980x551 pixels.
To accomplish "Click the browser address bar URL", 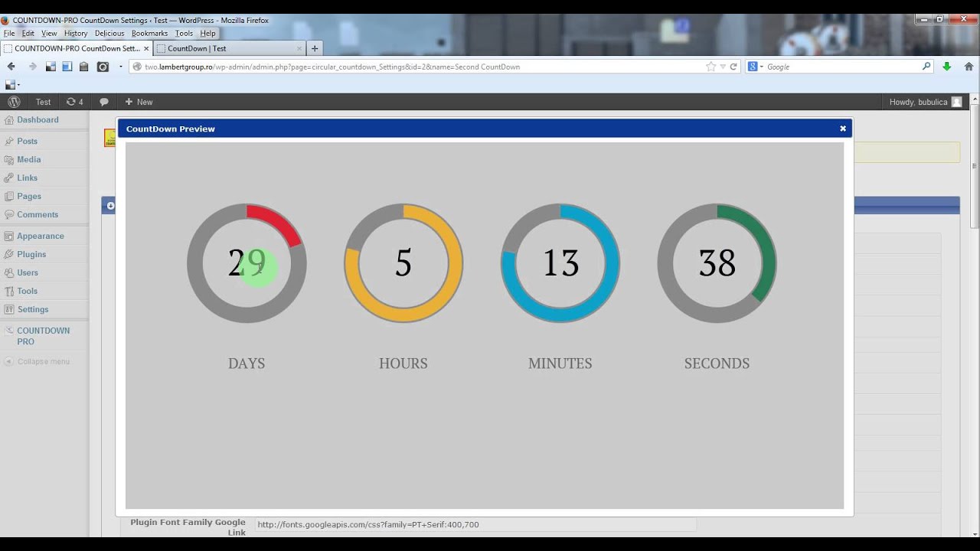I will (x=332, y=67).
